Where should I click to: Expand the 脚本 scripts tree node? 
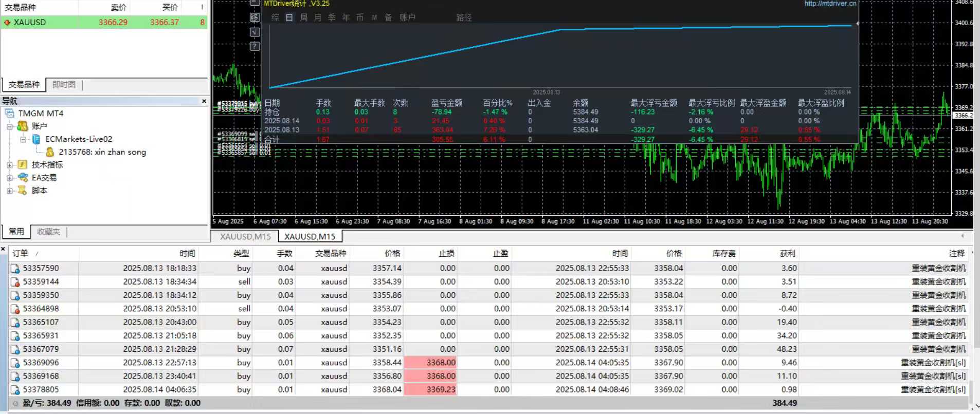[x=9, y=191]
